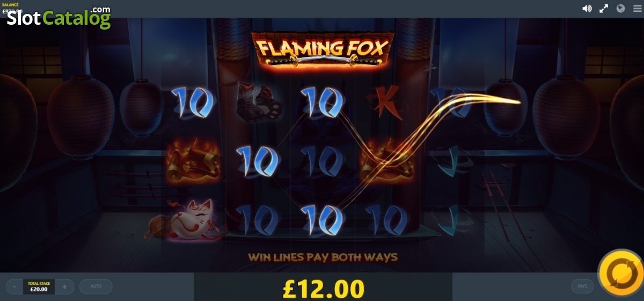Click the Total Stake £20.00 field
644x301 pixels.
click(39, 286)
